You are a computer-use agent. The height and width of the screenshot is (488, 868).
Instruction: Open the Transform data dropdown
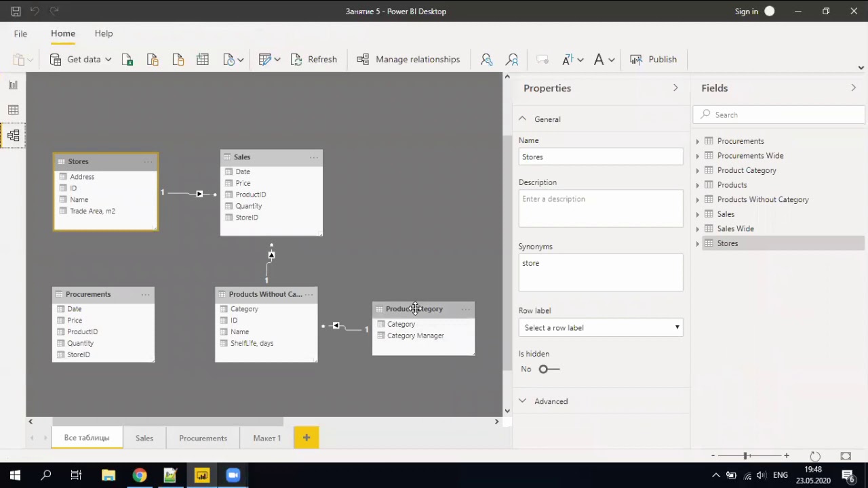pos(269,60)
